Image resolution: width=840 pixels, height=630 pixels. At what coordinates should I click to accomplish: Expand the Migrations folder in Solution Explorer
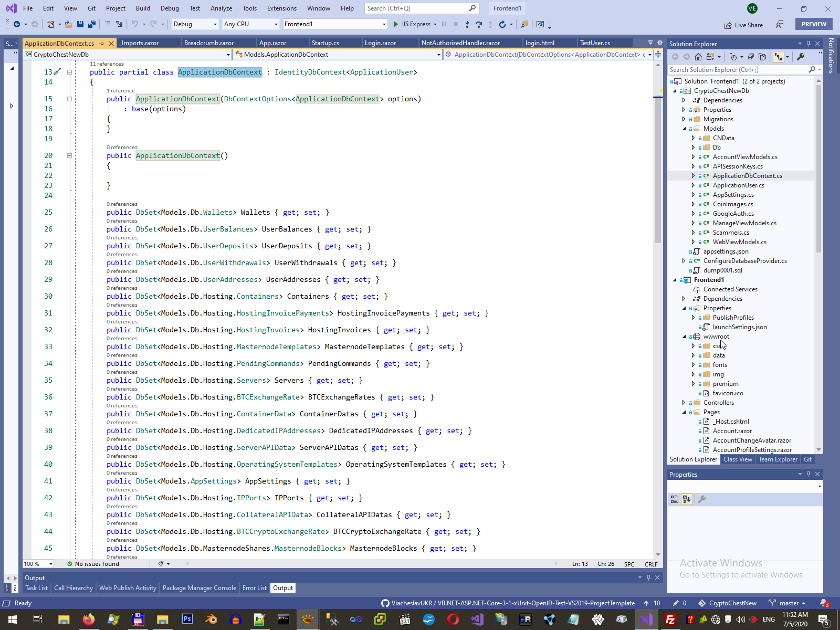tap(684, 119)
